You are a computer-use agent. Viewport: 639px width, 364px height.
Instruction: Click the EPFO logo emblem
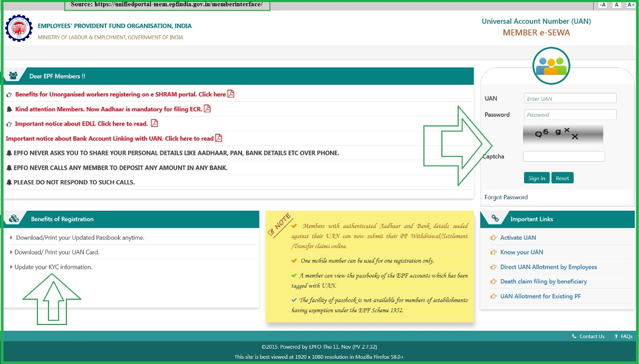point(18,28)
